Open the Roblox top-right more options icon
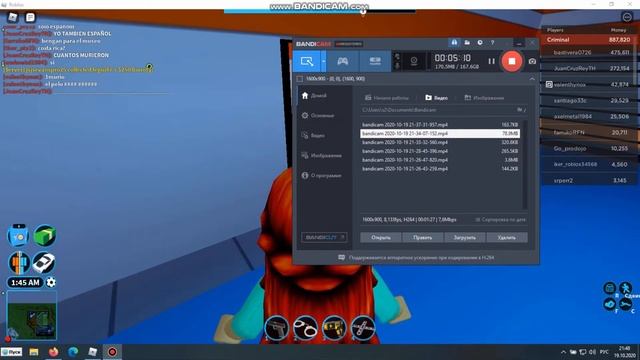Screen dimensions: 640x360 point(627,17)
